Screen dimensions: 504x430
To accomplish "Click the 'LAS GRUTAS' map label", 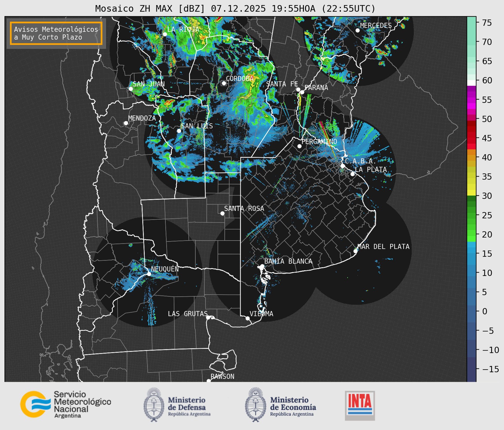I will coord(188,314).
